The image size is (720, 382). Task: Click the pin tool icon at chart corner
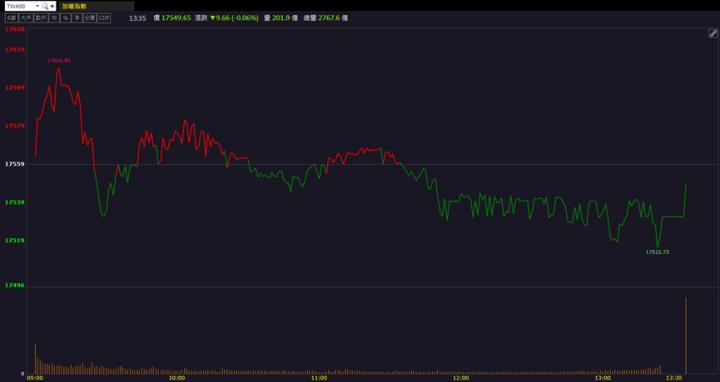pos(713,33)
